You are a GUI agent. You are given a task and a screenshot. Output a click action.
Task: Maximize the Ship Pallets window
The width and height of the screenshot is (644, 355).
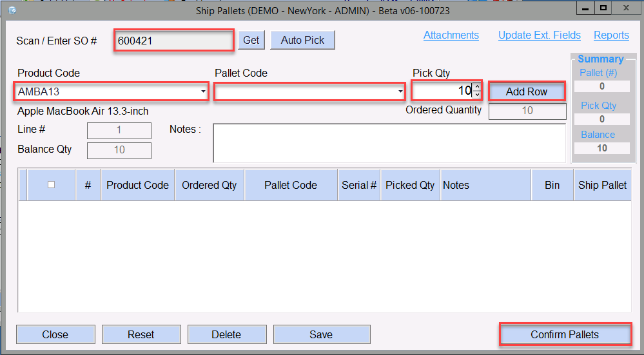coord(603,8)
